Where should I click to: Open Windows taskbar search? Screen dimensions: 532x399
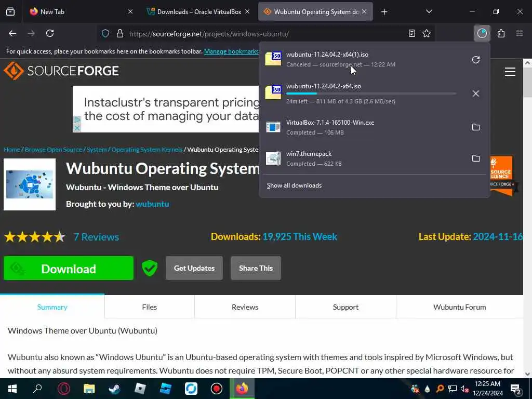(x=37, y=389)
